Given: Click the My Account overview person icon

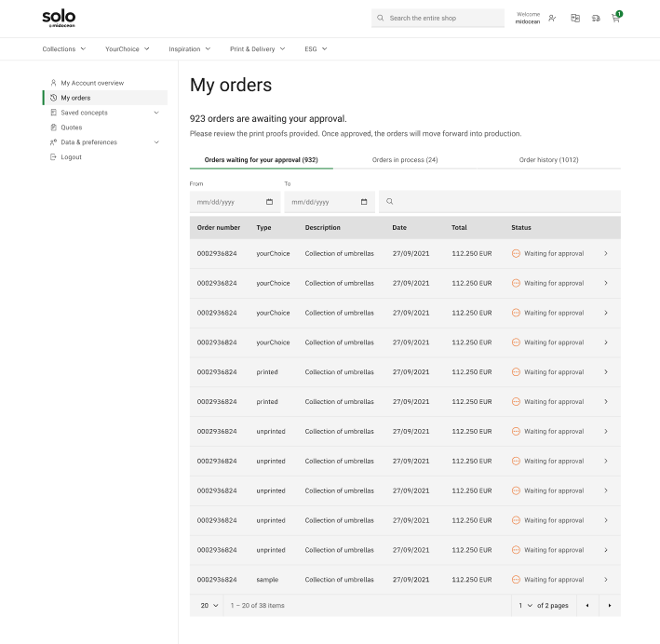Looking at the screenshot, I should (x=53, y=83).
